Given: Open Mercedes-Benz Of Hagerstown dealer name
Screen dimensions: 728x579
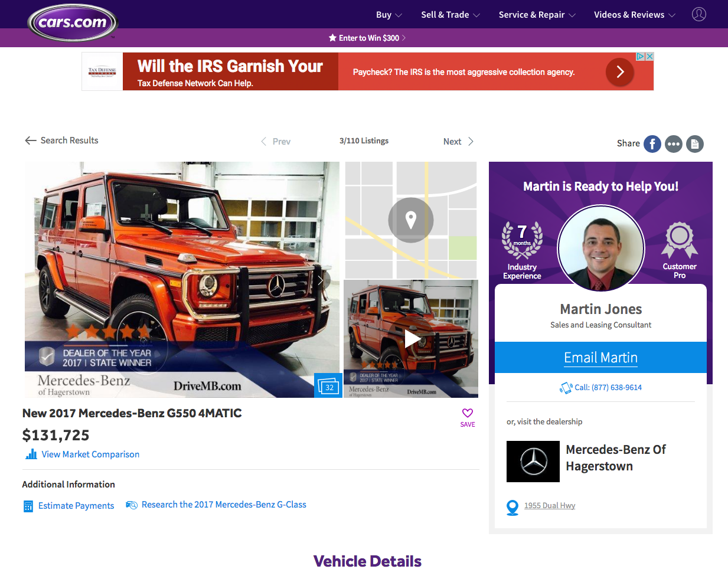Looking at the screenshot, I should click(616, 458).
